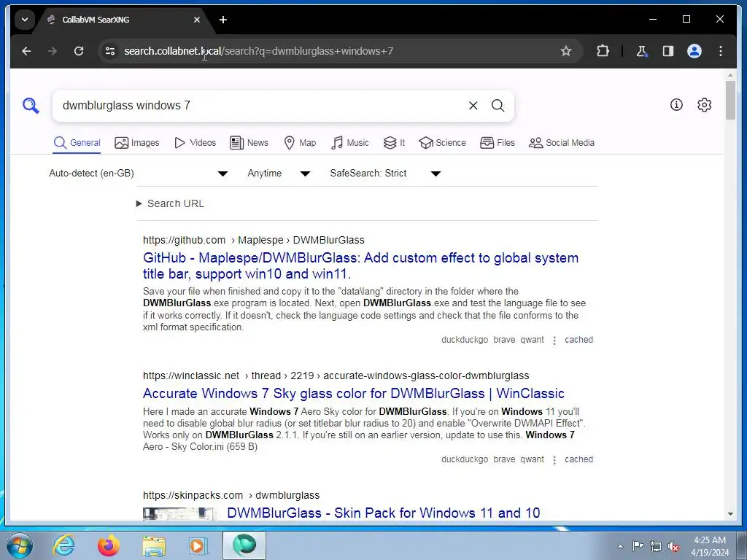Switch to the Science category
This screenshot has width=747, height=560.
coord(442,143)
